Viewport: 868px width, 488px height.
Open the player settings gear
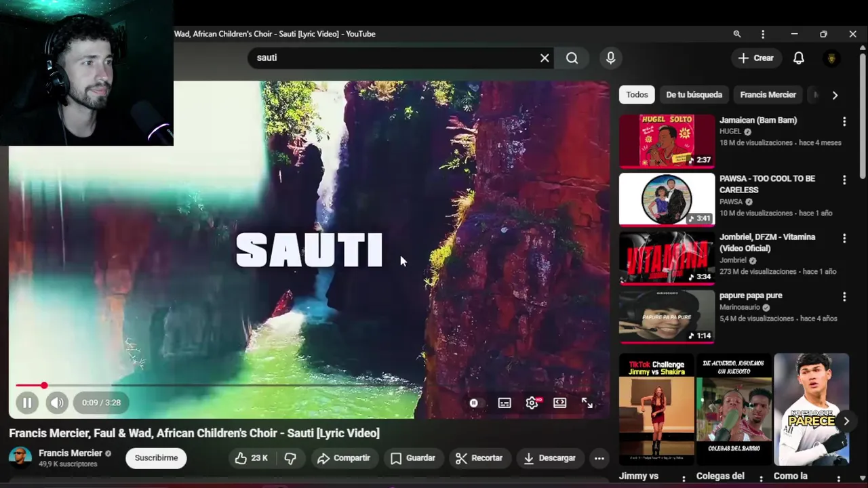[x=532, y=403]
